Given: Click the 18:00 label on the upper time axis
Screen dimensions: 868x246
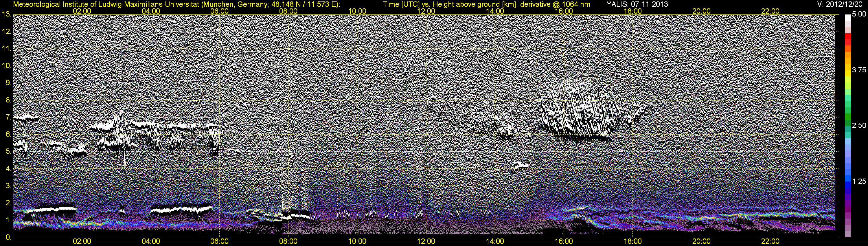Looking at the screenshot, I should point(632,11).
